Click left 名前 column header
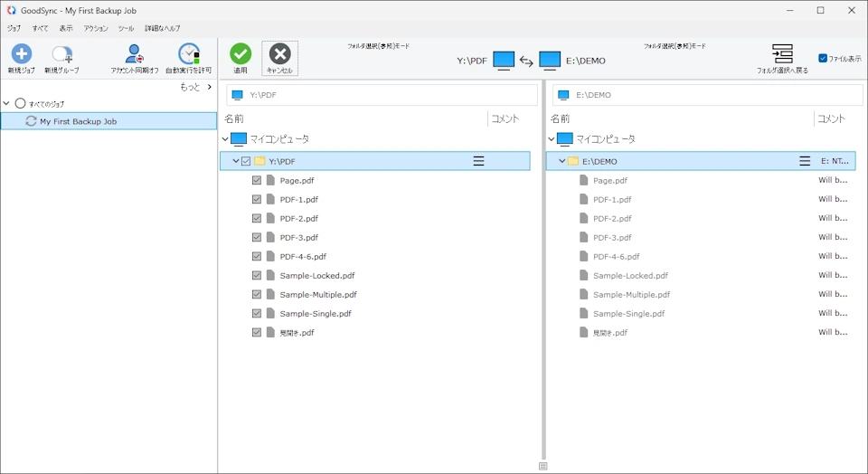The width and height of the screenshot is (868, 474). pos(234,118)
